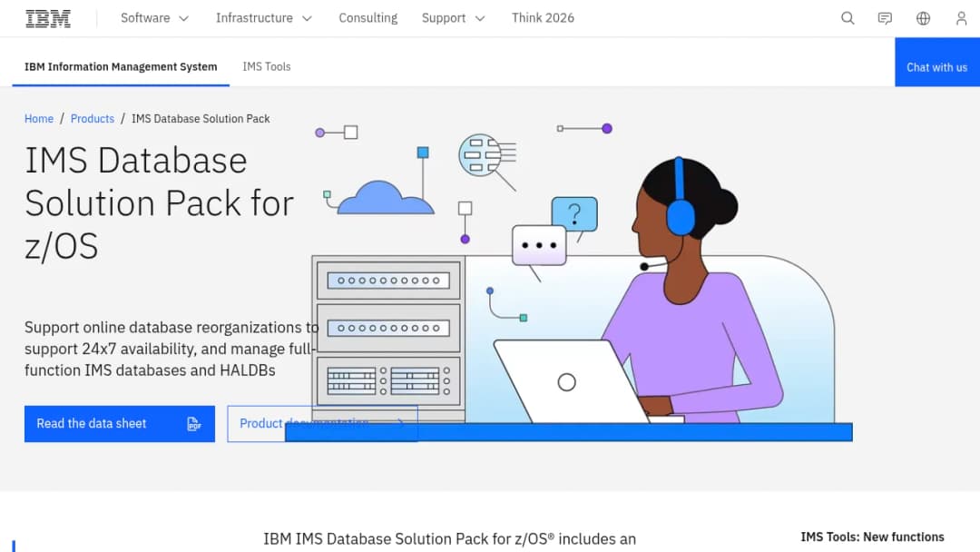Click the IBM IMS Database Solution Pack includes text
This screenshot has height=552, width=980.
pyautogui.click(x=449, y=539)
